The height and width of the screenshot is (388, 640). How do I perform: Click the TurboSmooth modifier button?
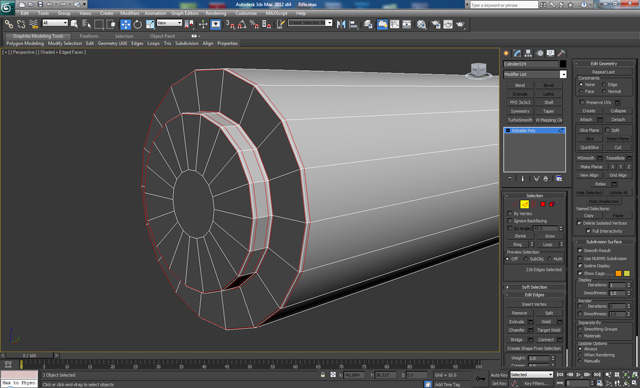pos(520,120)
